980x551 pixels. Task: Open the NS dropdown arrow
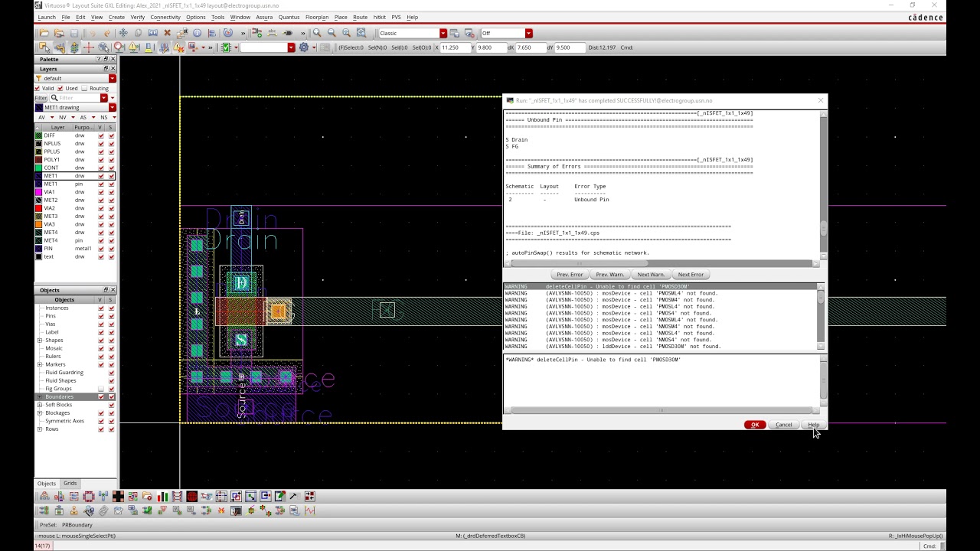(113, 117)
